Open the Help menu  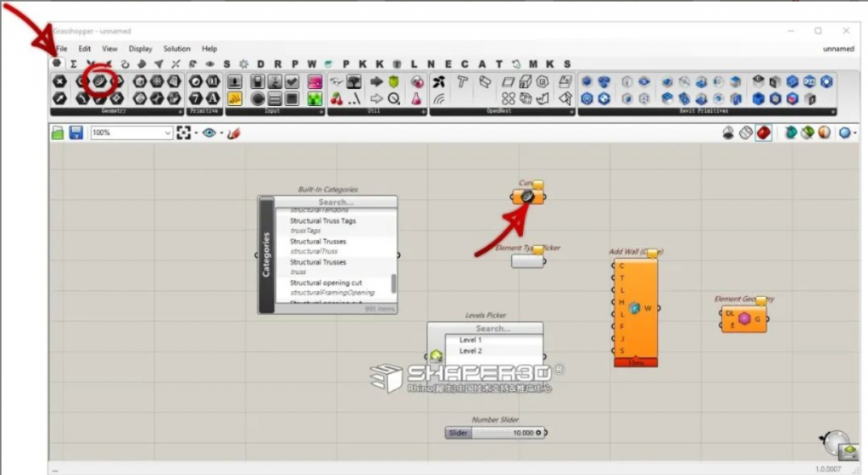[209, 48]
